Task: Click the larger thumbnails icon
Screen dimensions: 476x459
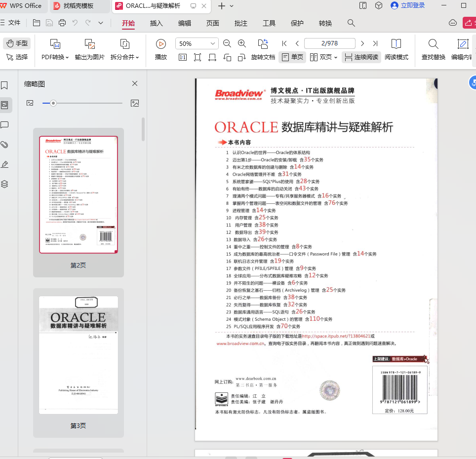Action: (x=135, y=103)
